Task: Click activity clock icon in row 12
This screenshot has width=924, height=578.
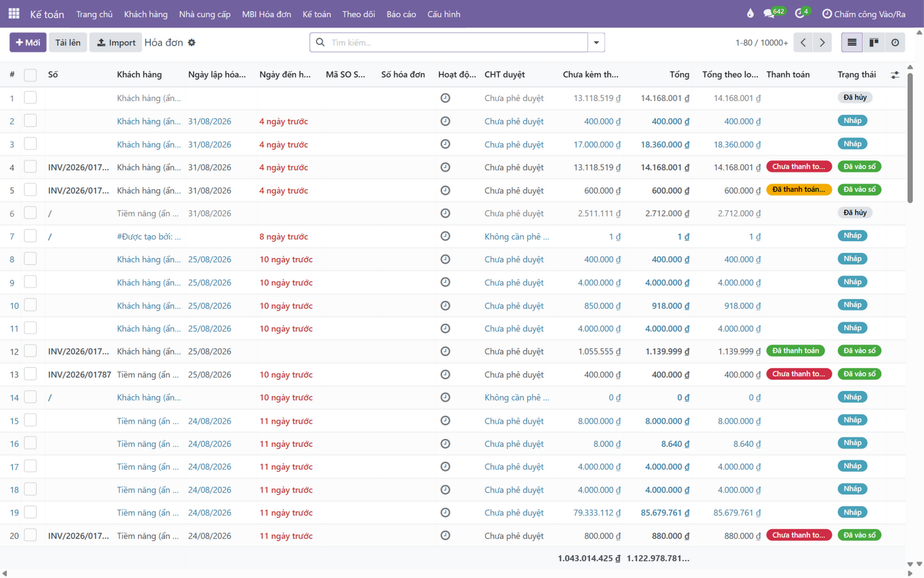Action: click(x=445, y=351)
